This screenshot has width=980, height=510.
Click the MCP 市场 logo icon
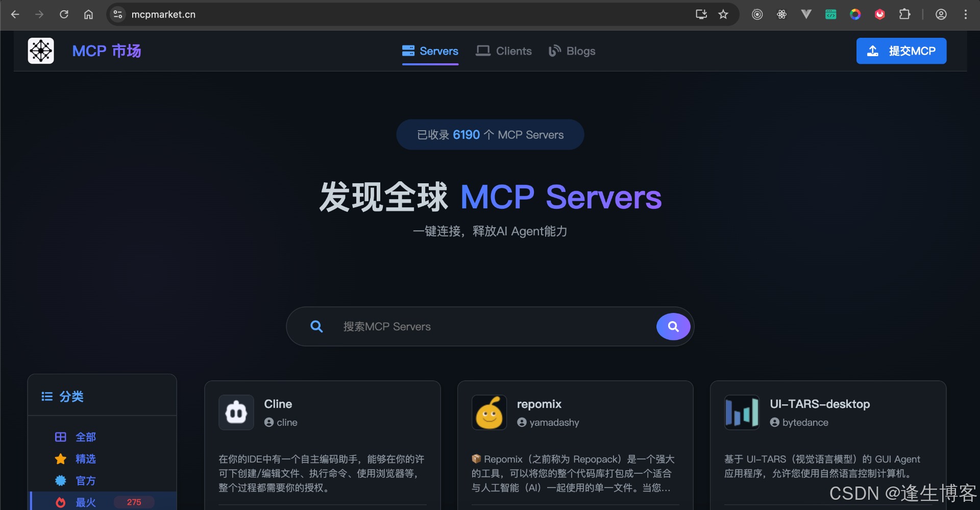[41, 51]
